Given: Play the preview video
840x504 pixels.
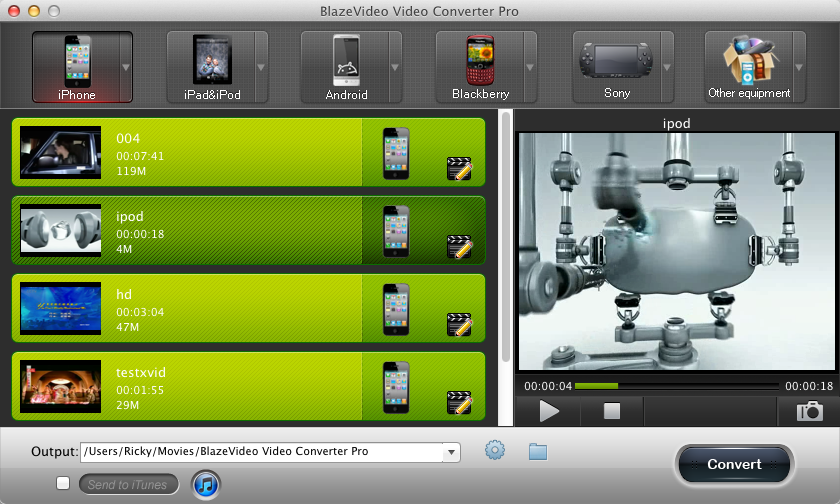Looking at the screenshot, I should [x=549, y=411].
